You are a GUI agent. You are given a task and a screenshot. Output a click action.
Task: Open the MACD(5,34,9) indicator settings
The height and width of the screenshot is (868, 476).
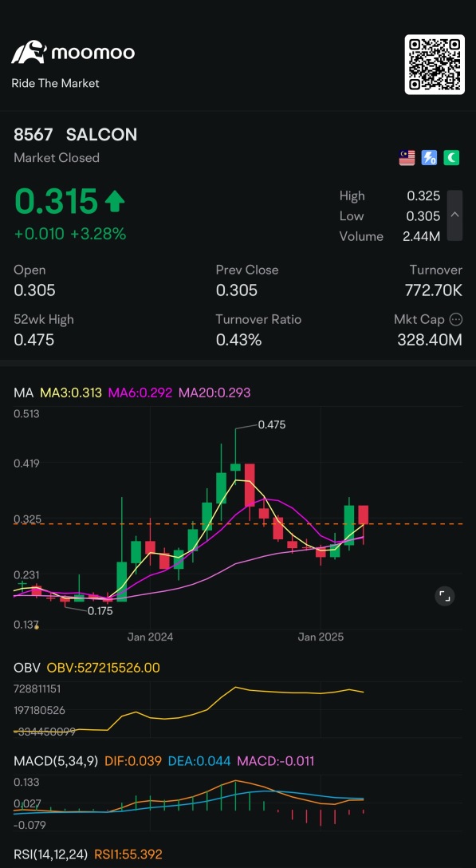pyautogui.click(x=59, y=761)
